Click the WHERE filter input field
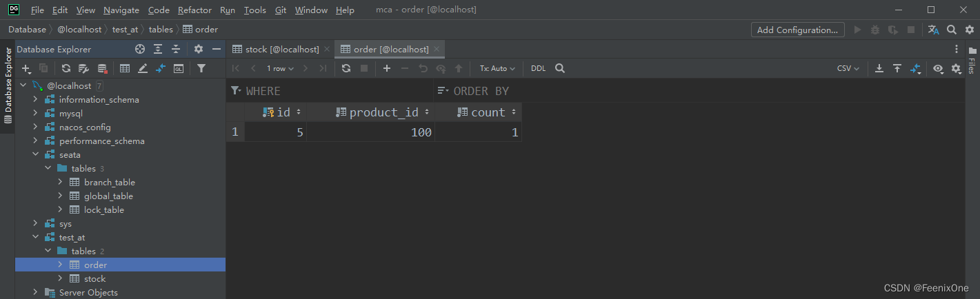 (x=331, y=91)
